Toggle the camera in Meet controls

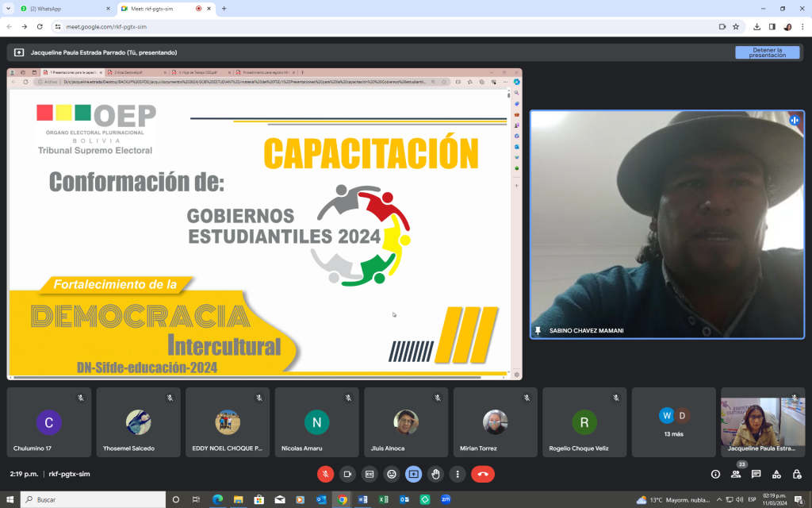coord(347,474)
